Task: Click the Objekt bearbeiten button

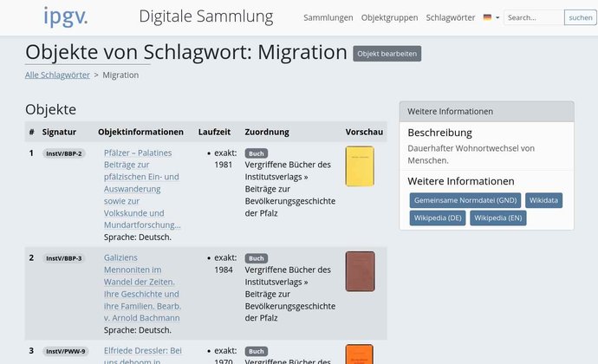Action: 387,54
